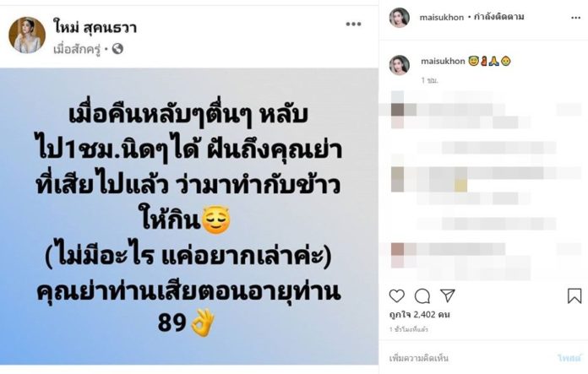Open comments with the speech bubble icon

(x=422, y=296)
